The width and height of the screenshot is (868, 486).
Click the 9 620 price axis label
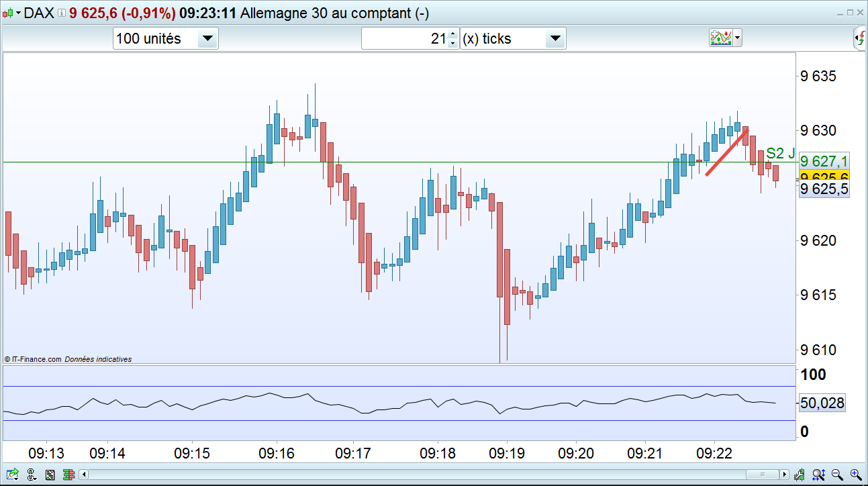coord(818,241)
